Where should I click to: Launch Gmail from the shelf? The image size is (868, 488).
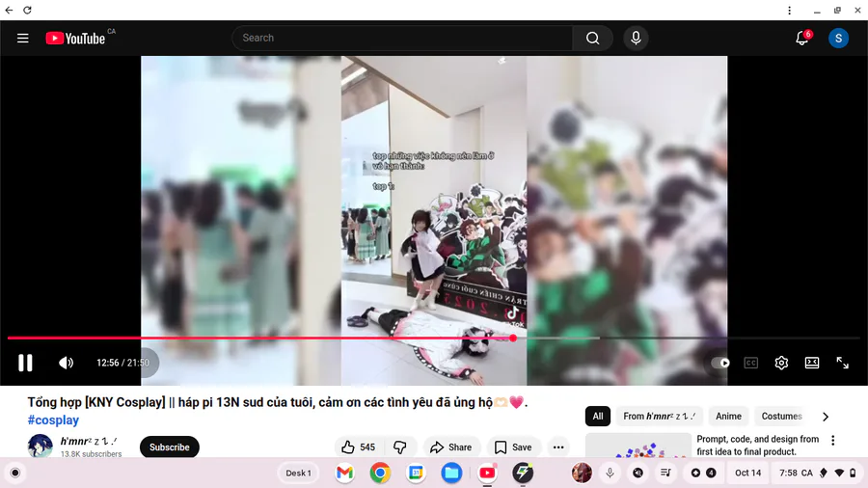(x=344, y=474)
